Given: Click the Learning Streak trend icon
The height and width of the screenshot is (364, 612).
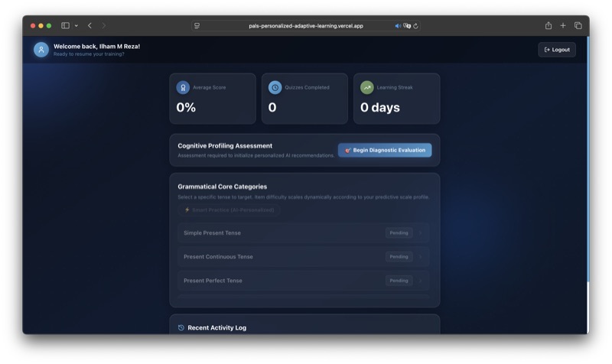Looking at the screenshot, I should click(x=367, y=87).
